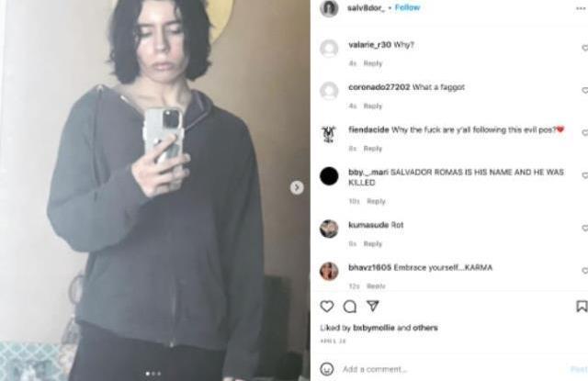
Task: Click the Follow link next to username
Action: click(407, 7)
